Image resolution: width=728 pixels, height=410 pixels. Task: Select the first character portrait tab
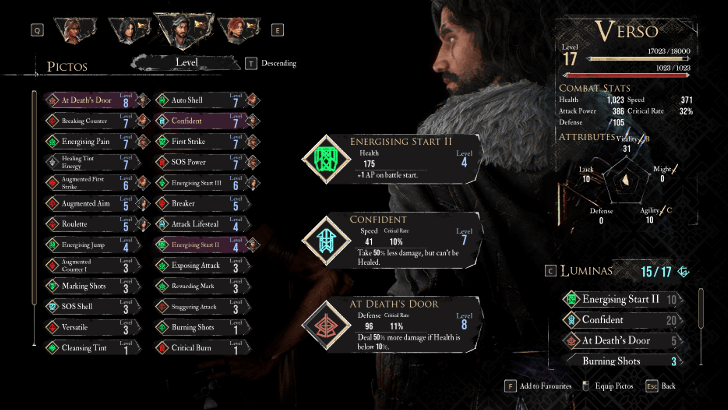coord(75,31)
